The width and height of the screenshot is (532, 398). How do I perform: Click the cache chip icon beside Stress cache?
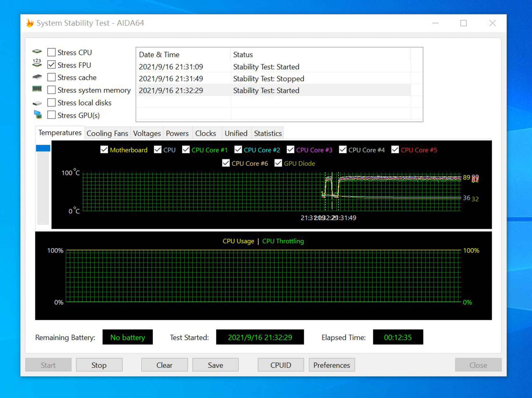tap(37, 77)
